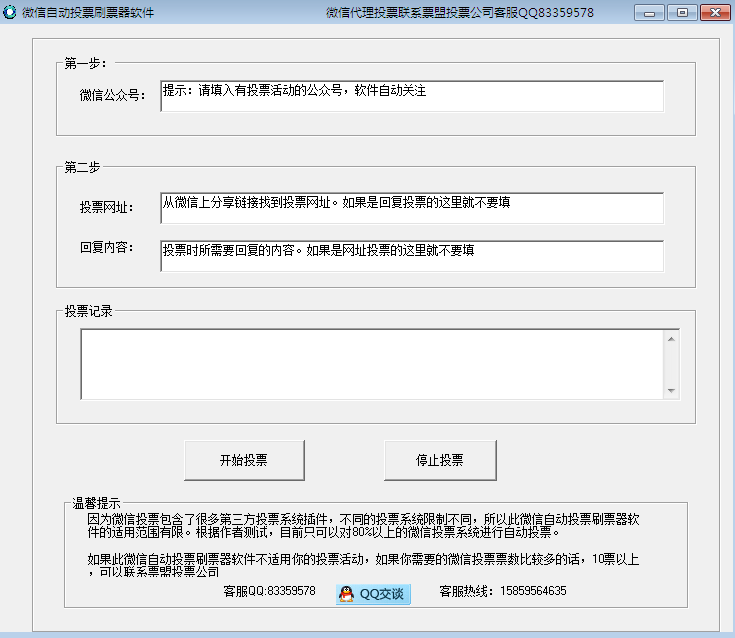Click the 投票记录 group heading
This screenshot has height=638, width=735.
tap(89, 311)
